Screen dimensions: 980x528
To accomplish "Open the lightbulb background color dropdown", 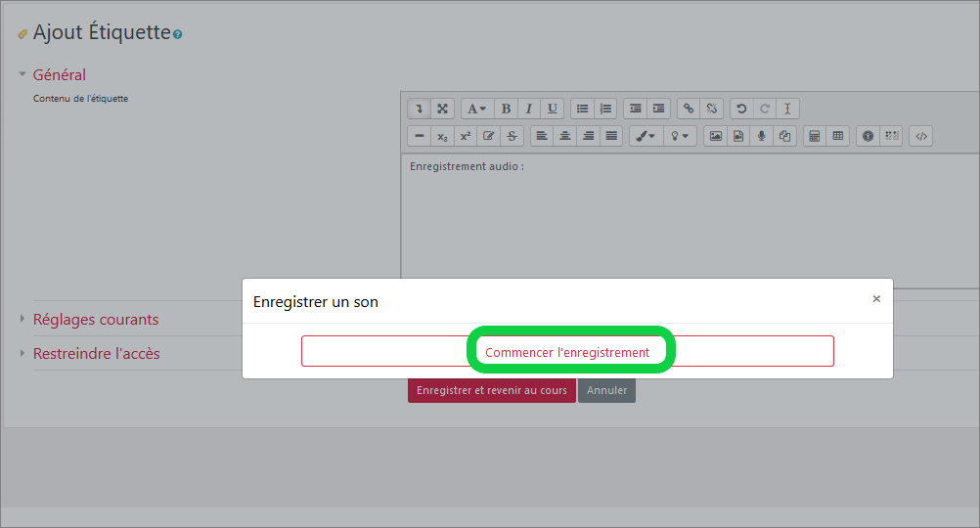I will pyautogui.click(x=680, y=136).
